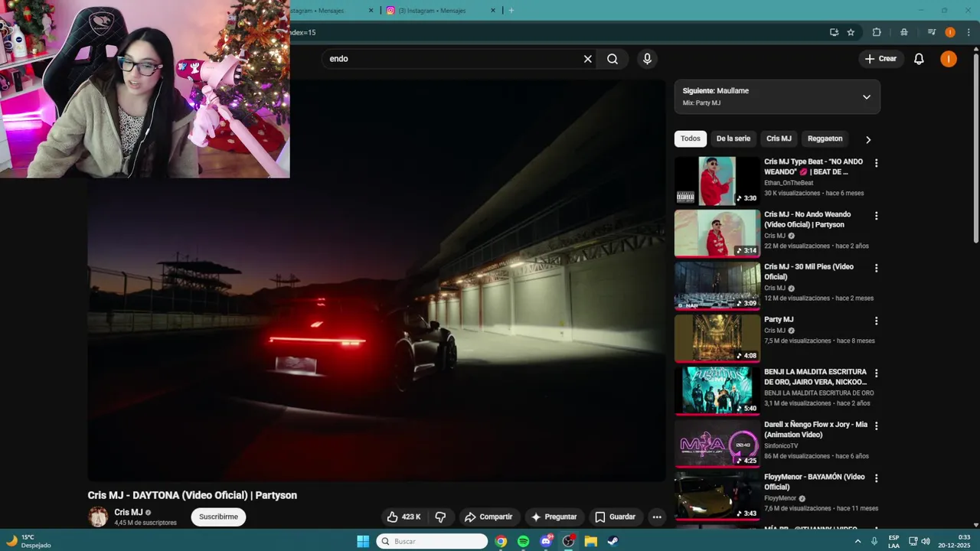Image resolution: width=980 pixels, height=551 pixels.
Task: Open weather widget 15°C Despejado
Action: click(29, 541)
